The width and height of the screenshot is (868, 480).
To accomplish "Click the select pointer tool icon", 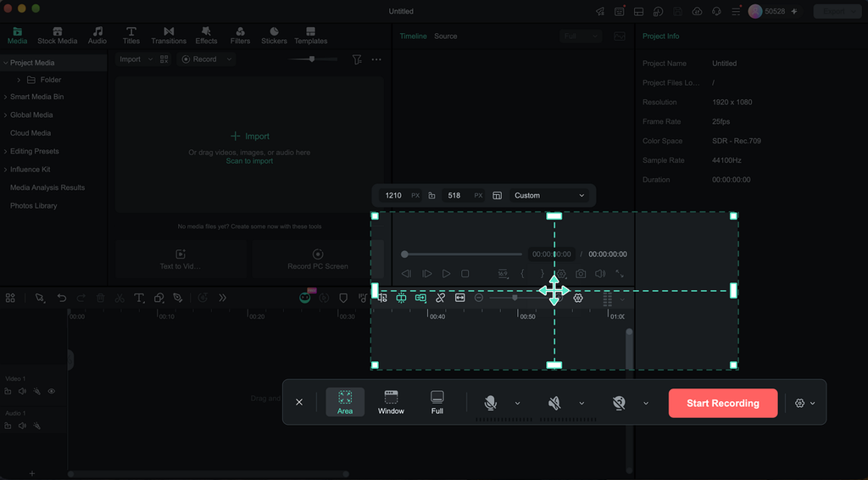I will click(40, 298).
